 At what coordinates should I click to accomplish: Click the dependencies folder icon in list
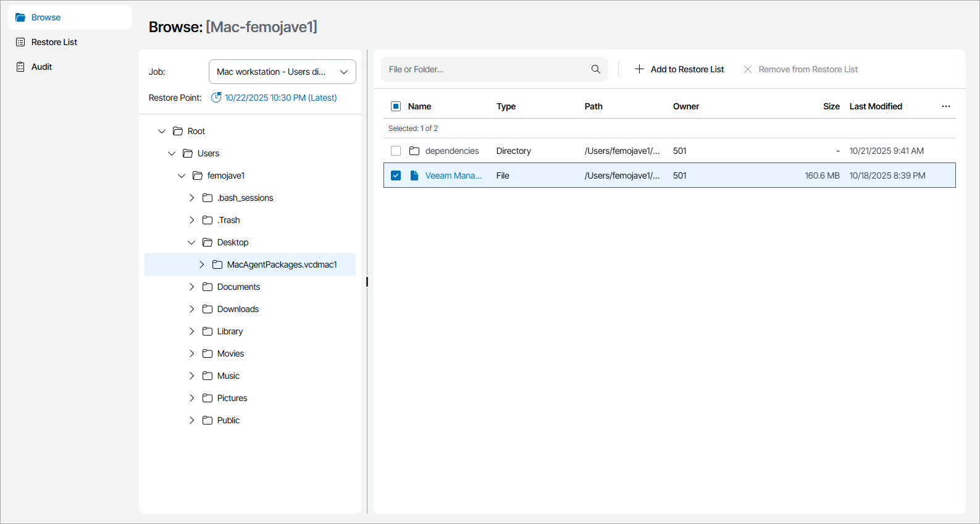click(414, 151)
